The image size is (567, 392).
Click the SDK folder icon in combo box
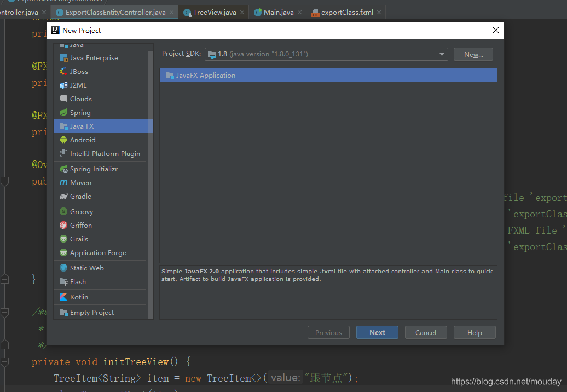(212, 54)
